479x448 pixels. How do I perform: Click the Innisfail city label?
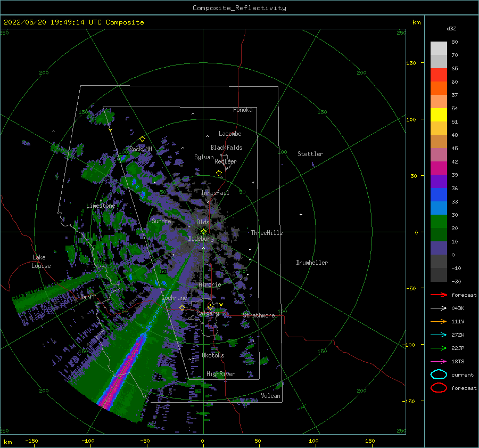[215, 193]
